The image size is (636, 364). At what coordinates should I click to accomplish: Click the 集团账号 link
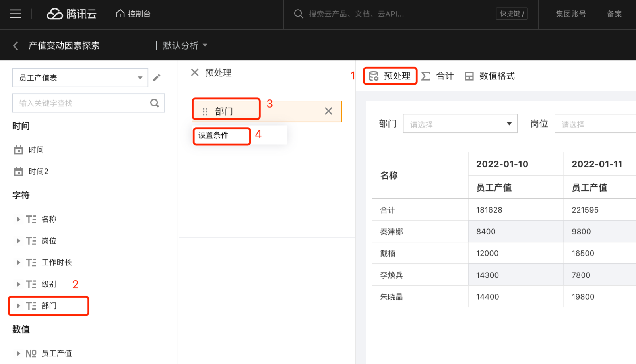[571, 14]
